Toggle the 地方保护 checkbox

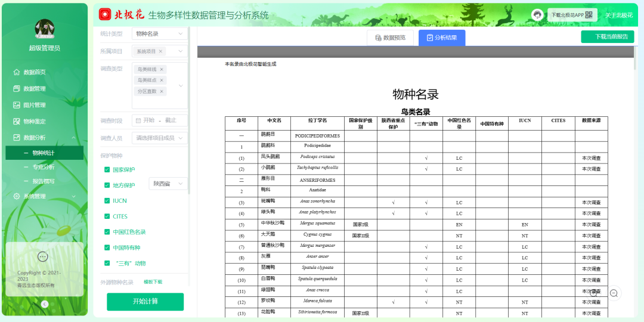coord(107,185)
